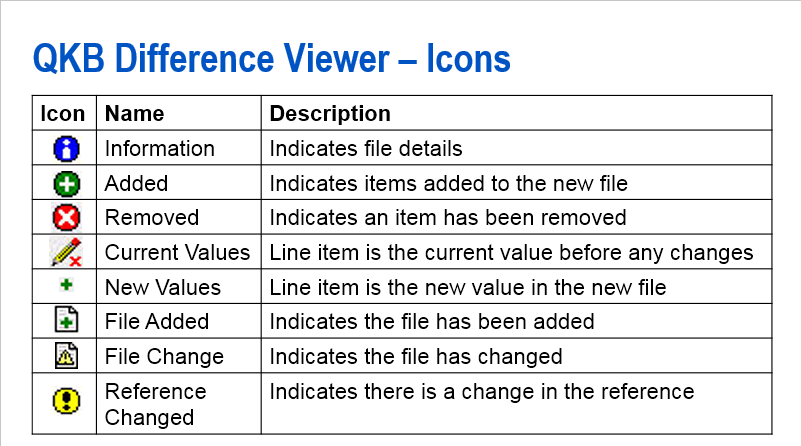Click the File Change warning document icon
The height and width of the screenshot is (446, 801).
click(66, 356)
